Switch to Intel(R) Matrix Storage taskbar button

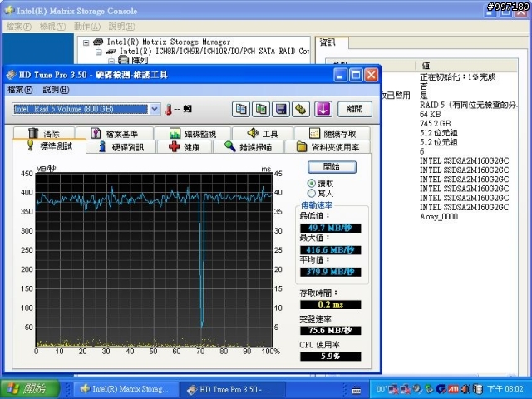pos(126,389)
